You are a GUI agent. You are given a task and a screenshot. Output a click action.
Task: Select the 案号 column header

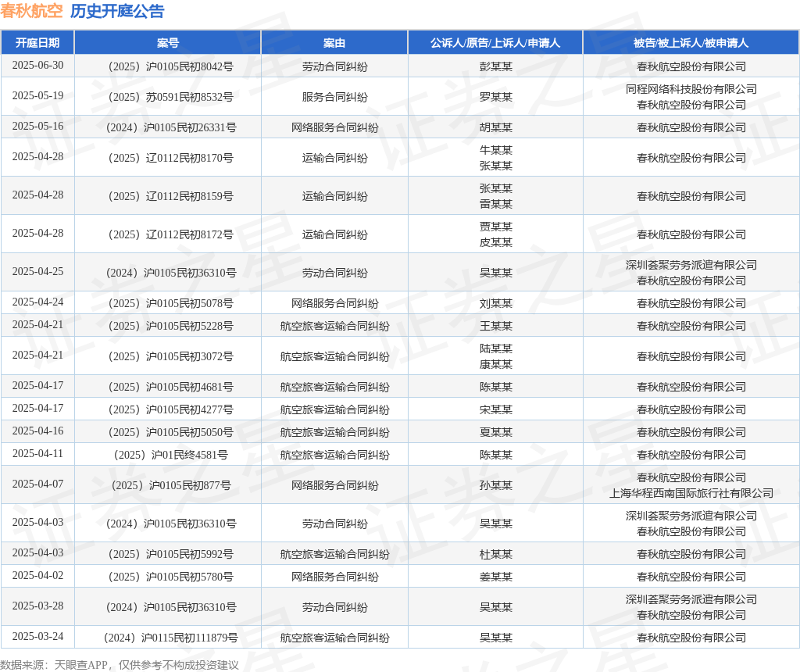pyautogui.click(x=168, y=43)
